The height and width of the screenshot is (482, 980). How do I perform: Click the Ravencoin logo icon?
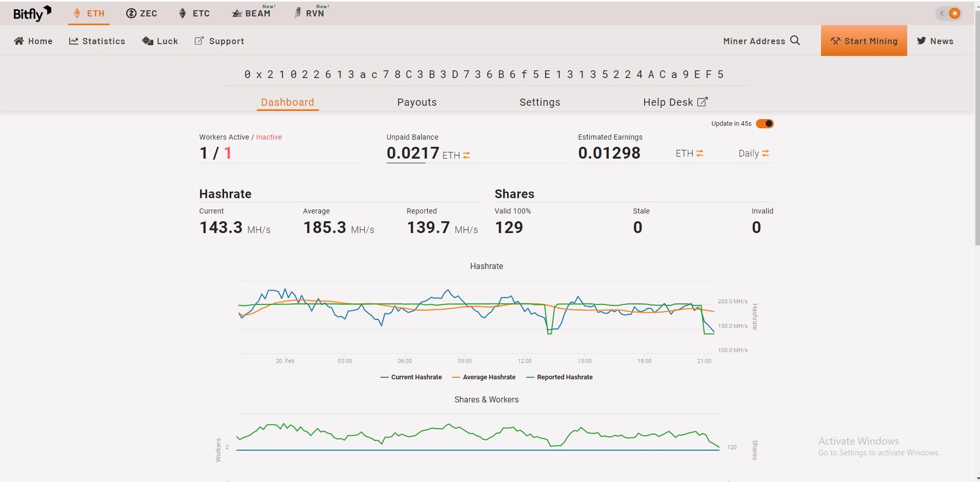tap(297, 13)
